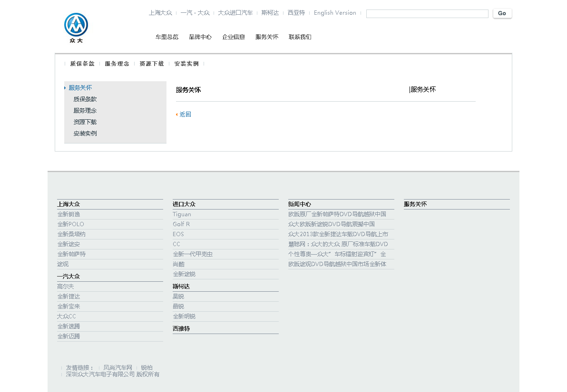The image size is (567, 392).
Task: Select 联系我们 in main navigation
Action: tap(300, 37)
